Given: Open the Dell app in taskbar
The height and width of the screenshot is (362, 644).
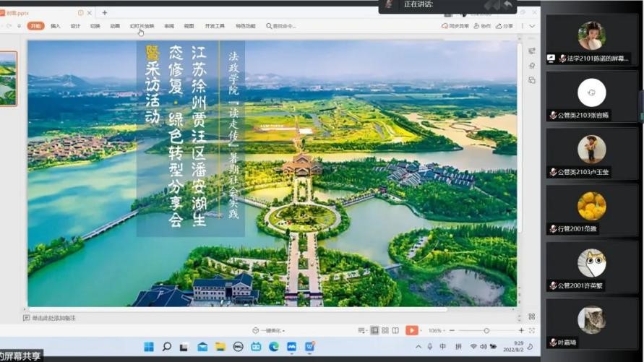Looking at the screenshot, I should tap(238, 347).
